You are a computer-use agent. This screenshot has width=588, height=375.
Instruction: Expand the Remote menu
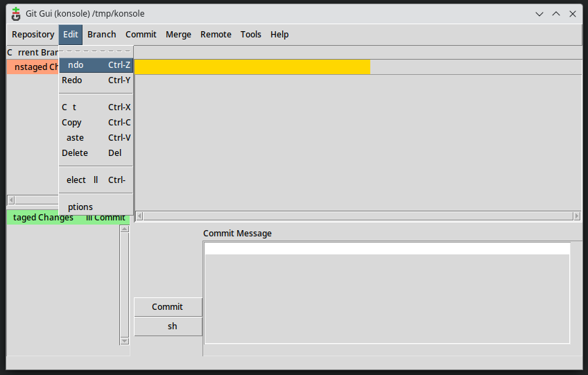tap(216, 35)
